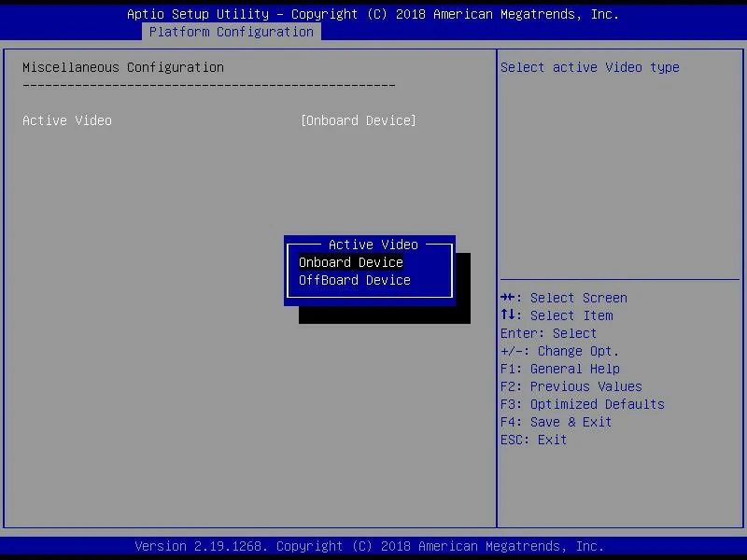The height and width of the screenshot is (560, 747).
Task: Click the left-right arrows Select Screen icon
Action: tap(509, 298)
